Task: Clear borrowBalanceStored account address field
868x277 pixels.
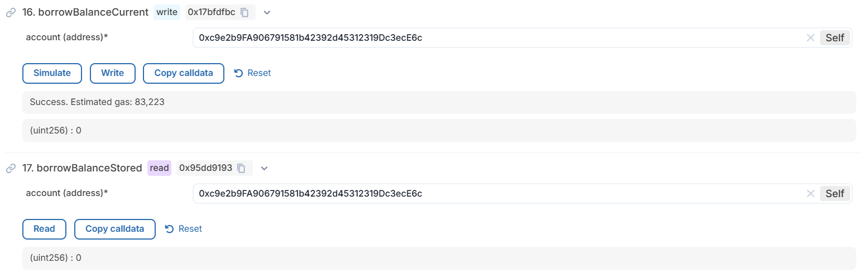Action: tap(811, 194)
